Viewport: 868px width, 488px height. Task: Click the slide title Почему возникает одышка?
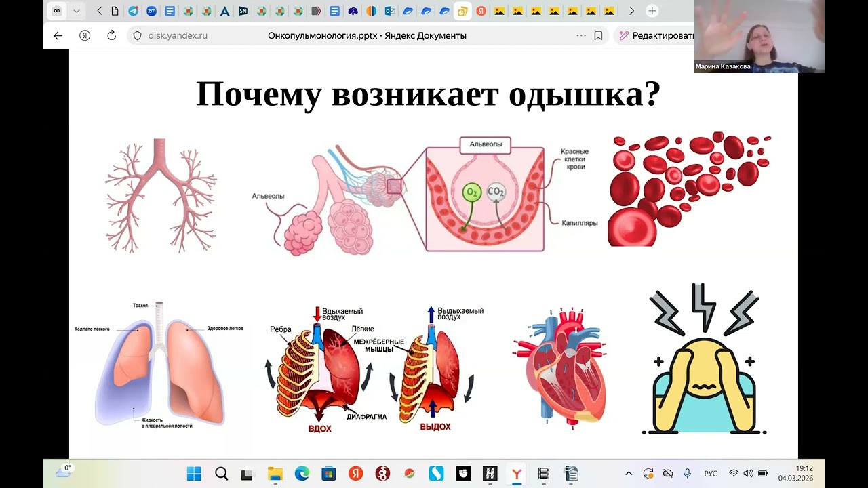(x=428, y=95)
